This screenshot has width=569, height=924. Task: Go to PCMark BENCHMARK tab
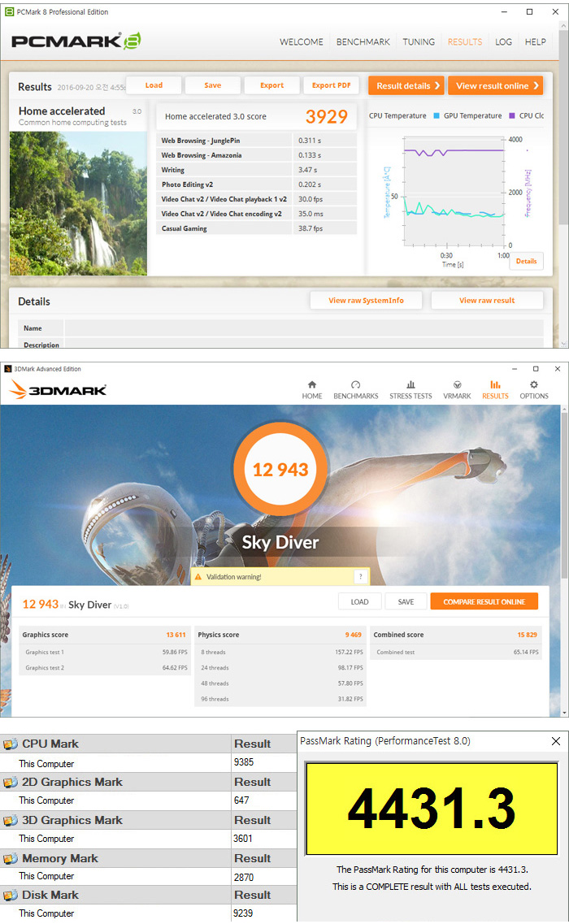363,41
